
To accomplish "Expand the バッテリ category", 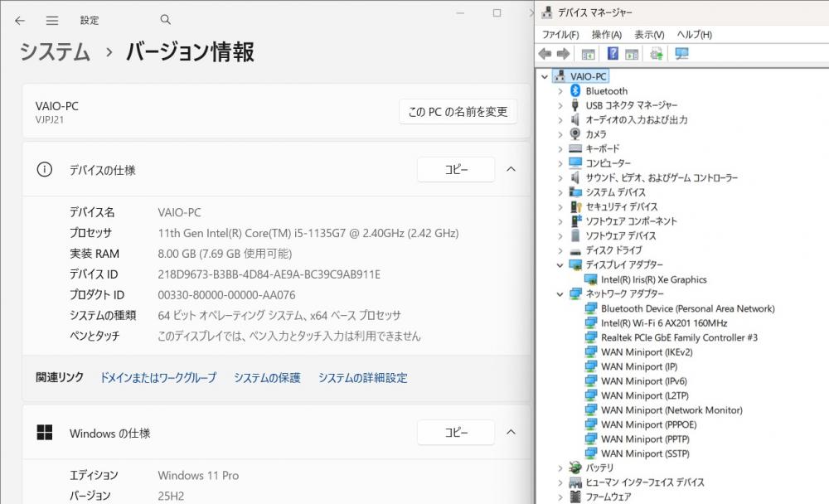I will (x=560, y=468).
